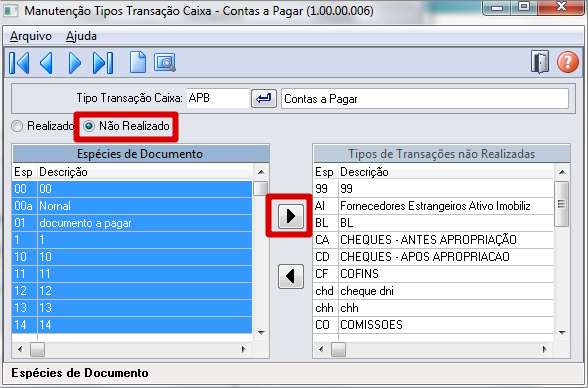
Task: Click the Tipo Transação Caixa code field
Action: pos(218,99)
